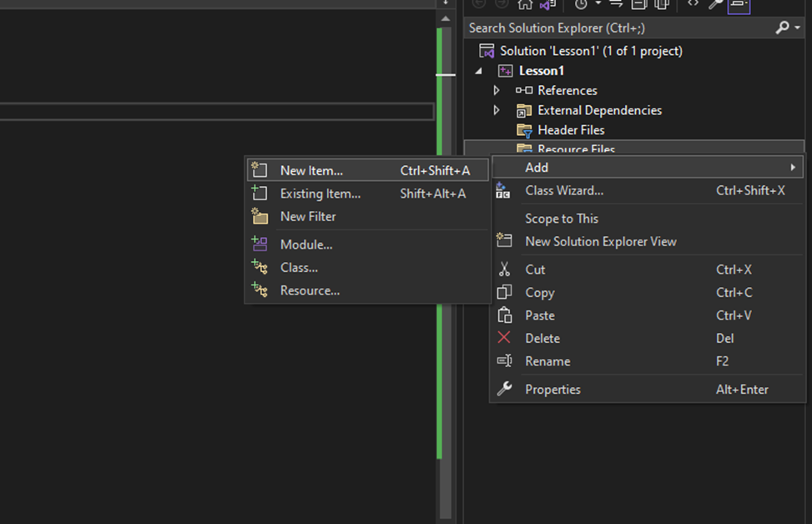
Task: Click Rename in the context menu
Action: (x=547, y=361)
